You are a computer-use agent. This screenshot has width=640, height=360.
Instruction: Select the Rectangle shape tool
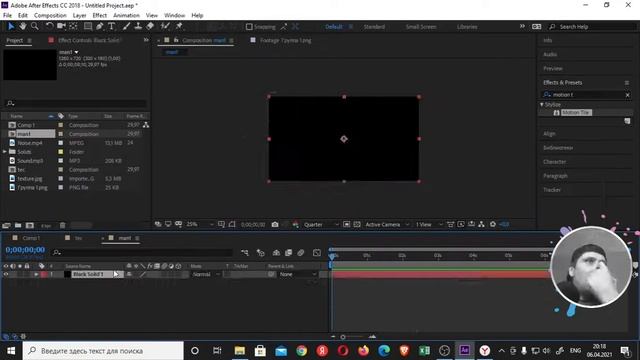(88, 27)
